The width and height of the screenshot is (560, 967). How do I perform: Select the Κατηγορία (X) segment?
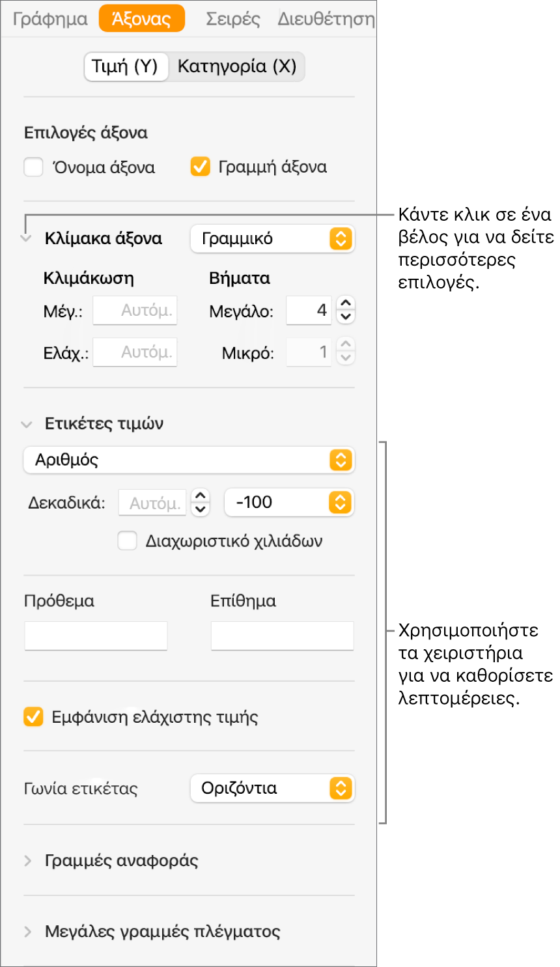[236, 66]
